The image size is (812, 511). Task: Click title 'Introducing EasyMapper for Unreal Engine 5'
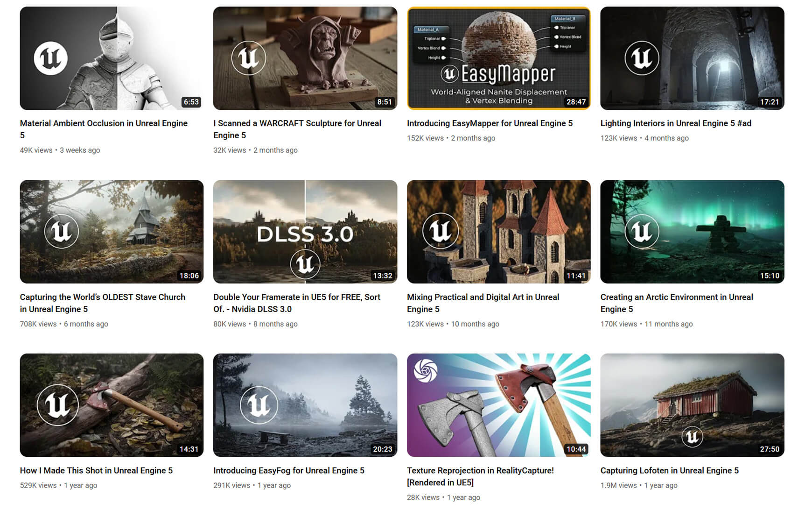pyautogui.click(x=490, y=123)
